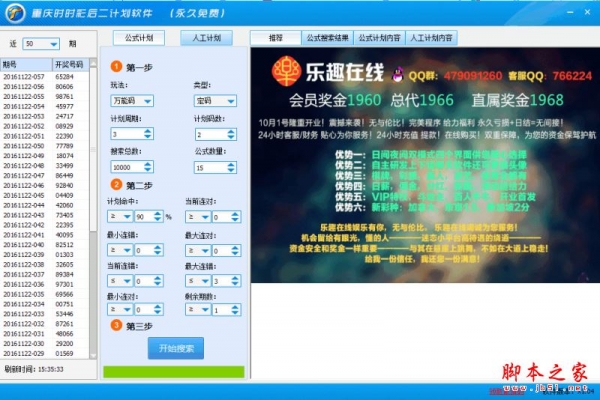The image size is (600, 400).
Task: Click the 计划码数 stepper arrows
Action: (x=231, y=134)
